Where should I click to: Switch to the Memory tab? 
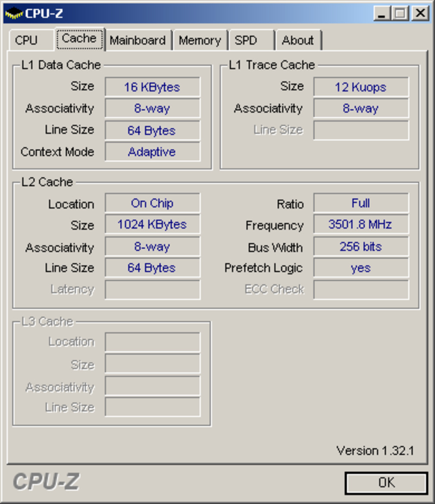[x=200, y=41]
